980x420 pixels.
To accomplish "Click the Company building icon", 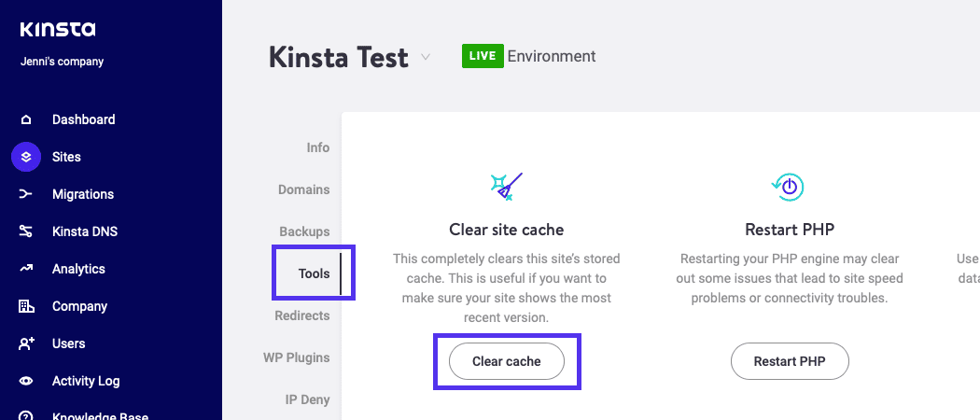I will coord(26,306).
